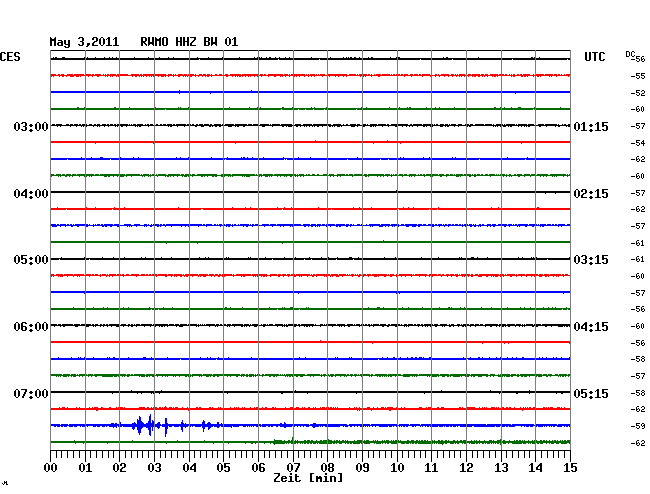This screenshot has width=650, height=494.
Task: Select the station label RWMO HHZ BW 01
Action: click(189, 42)
